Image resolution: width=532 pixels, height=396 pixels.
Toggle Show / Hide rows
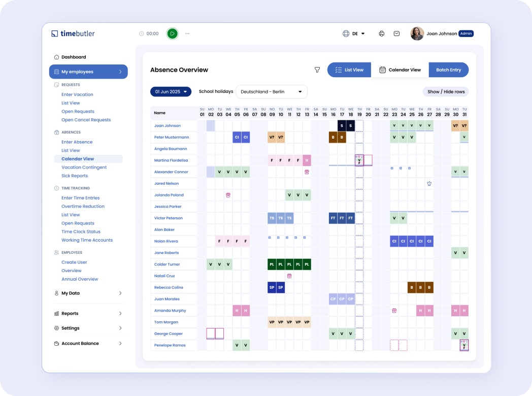pyautogui.click(x=446, y=92)
